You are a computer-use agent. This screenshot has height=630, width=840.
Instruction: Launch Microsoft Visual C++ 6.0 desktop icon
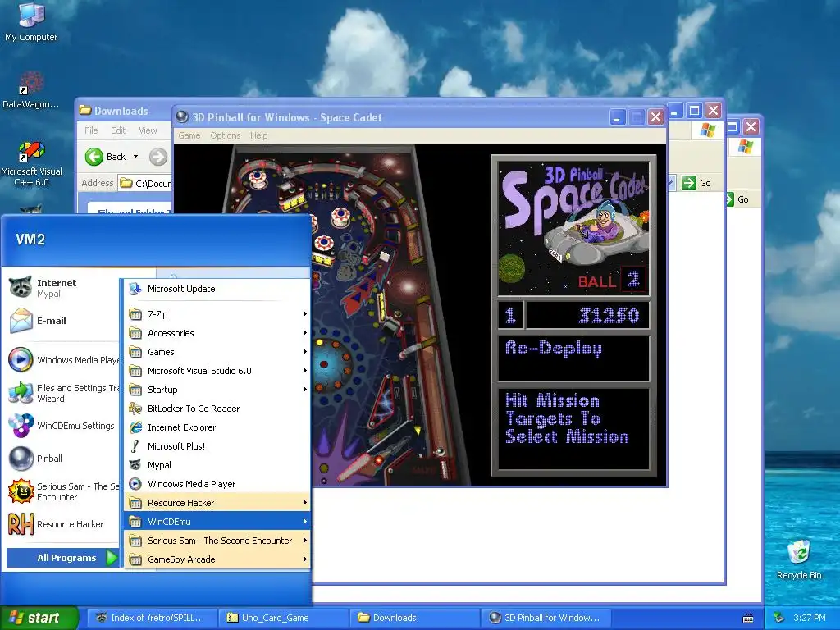click(31, 163)
